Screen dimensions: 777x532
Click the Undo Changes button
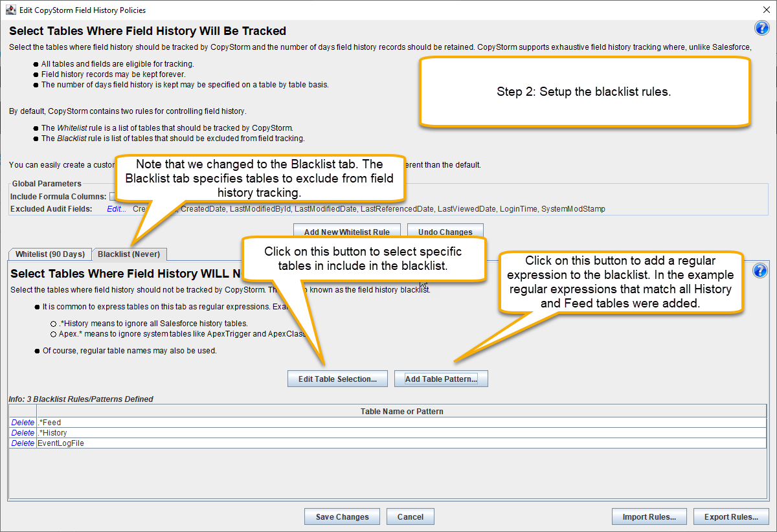445,232
